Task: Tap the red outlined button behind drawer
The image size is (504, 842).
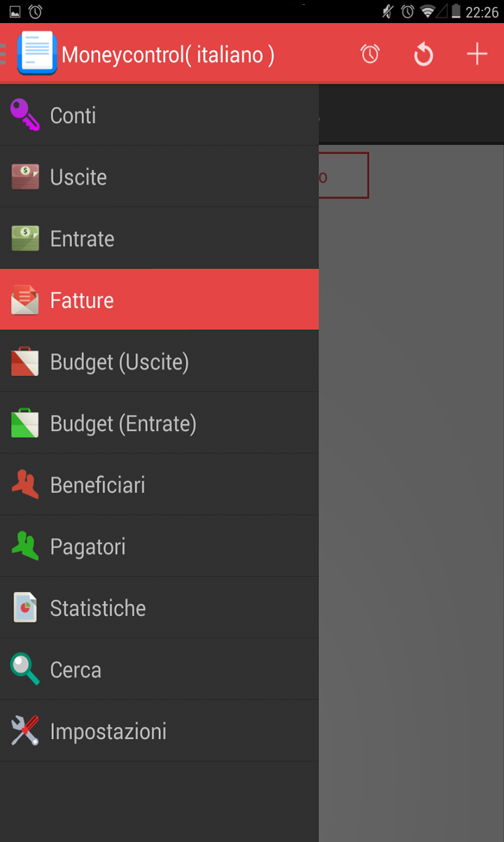Action: (x=344, y=176)
